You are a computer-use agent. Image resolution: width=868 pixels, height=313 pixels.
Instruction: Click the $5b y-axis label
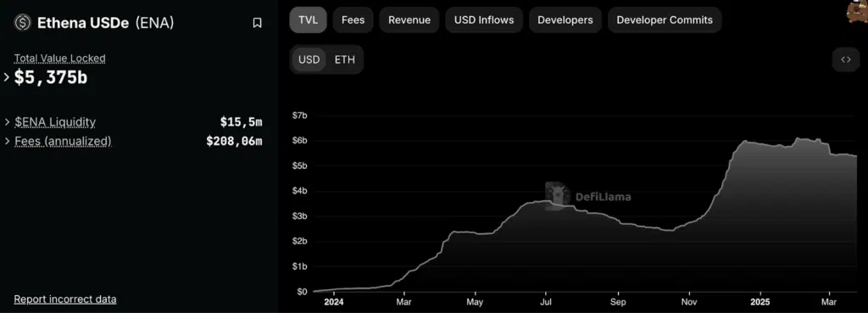coord(299,165)
